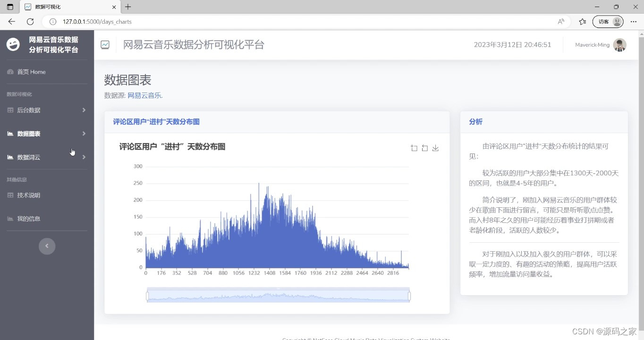Click the smiley logo icon in sidebar

tap(13, 44)
